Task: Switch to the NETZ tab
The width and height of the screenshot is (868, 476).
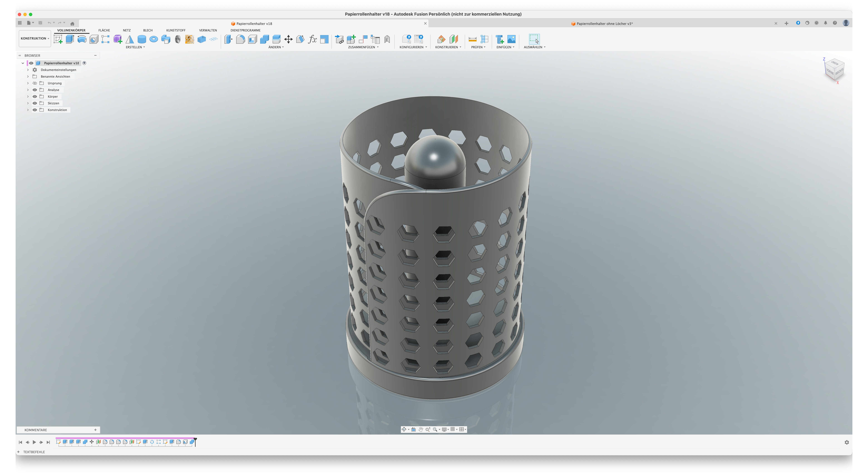Action: click(x=127, y=30)
